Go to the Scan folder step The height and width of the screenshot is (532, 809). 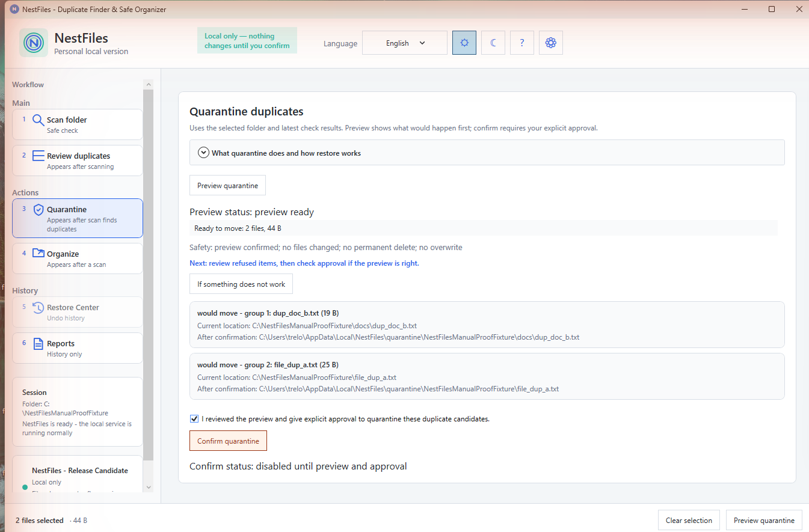(78, 124)
